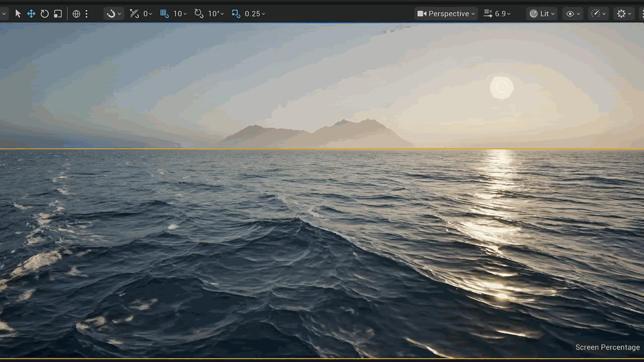Click the world coordinate space globe icon
The image size is (644, 362).
(x=76, y=14)
